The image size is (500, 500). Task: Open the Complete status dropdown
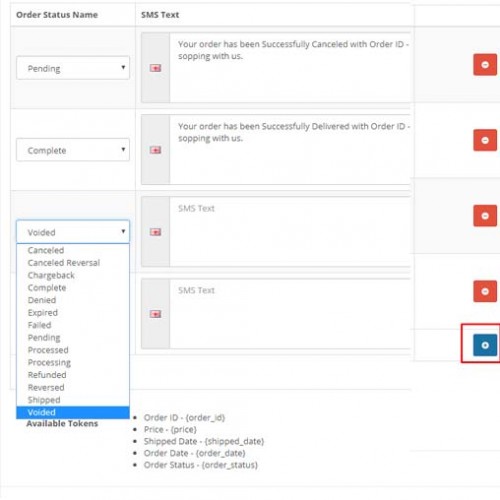(x=73, y=150)
